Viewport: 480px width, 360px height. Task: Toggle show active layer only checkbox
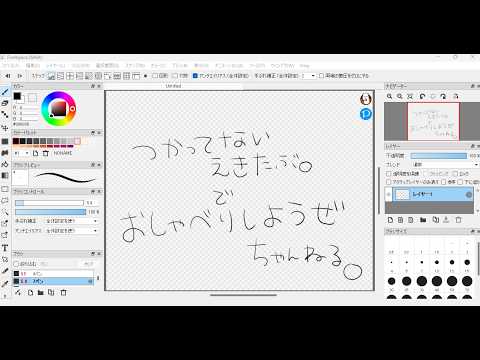389,182
